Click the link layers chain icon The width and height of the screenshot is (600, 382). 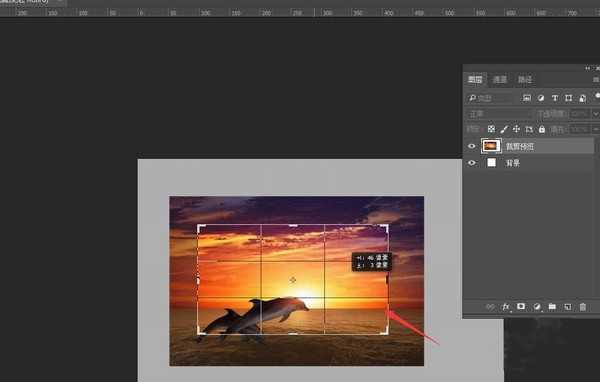490,307
